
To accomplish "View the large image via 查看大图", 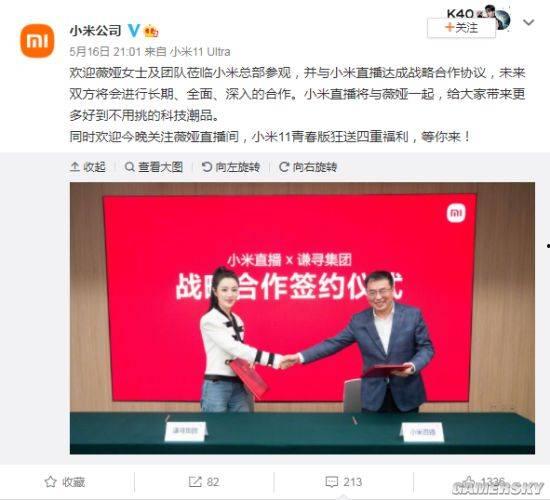I will [154, 167].
